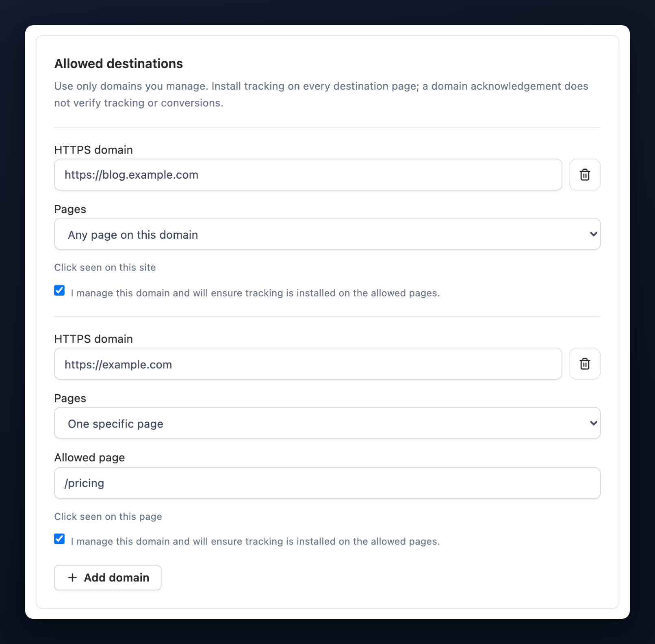The image size is (655, 644).
Task: Click the 'Click seen on this page' status text
Action: [x=108, y=516]
